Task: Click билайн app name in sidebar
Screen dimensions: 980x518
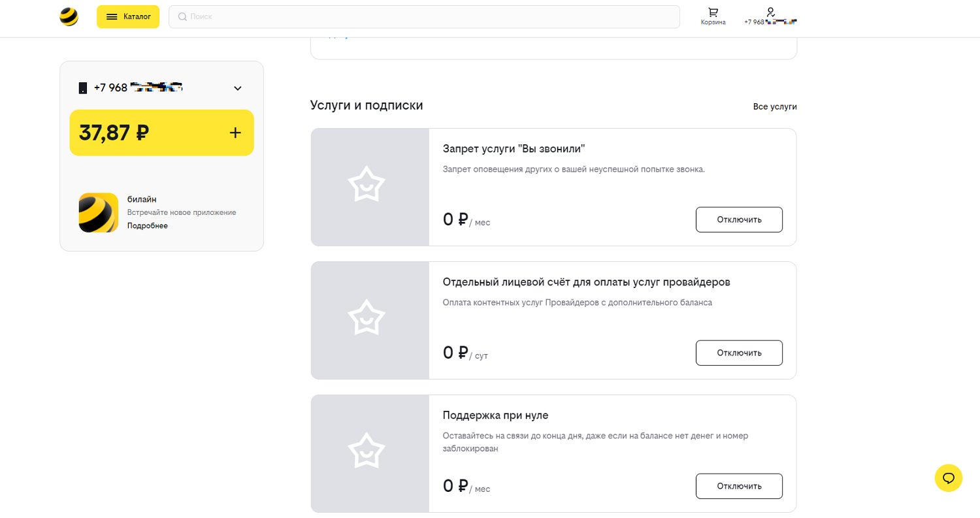Action: (x=142, y=199)
